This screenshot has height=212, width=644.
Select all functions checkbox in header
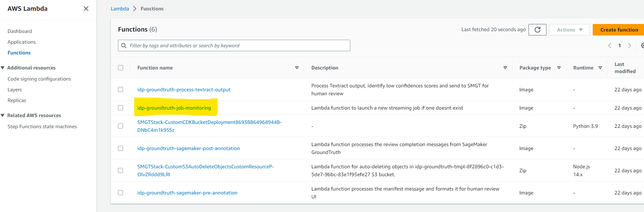coord(120,68)
